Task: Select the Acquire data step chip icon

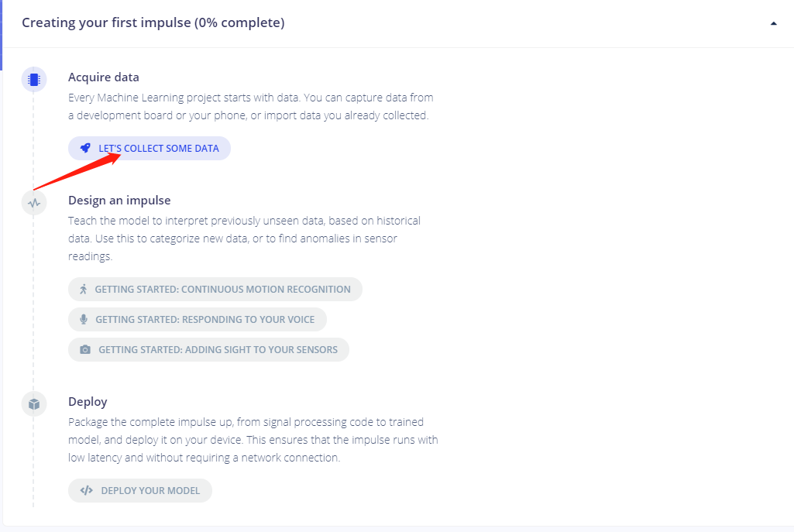Action: tap(33, 79)
